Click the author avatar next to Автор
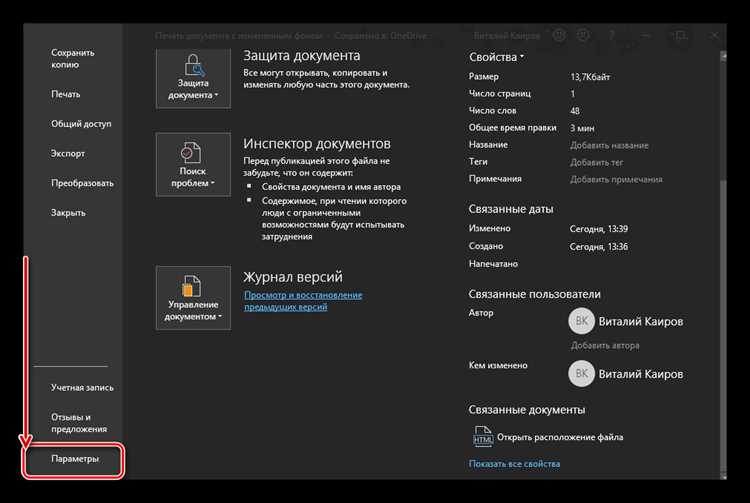 point(581,321)
